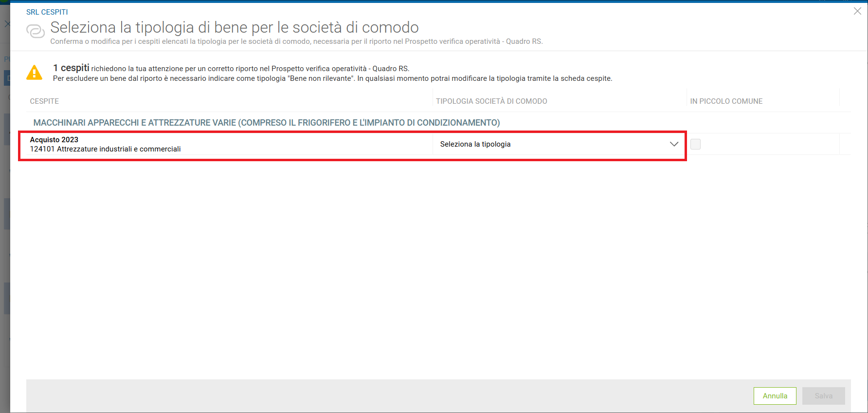
Task: Click the IN PICCOLO COMUNE column header
Action: point(726,101)
